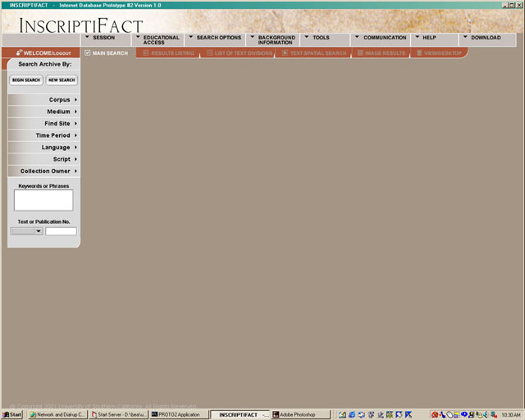Image resolution: width=525 pixels, height=420 pixels.
Task: Click the Results Listing tab icon
Action: pos(146,53)
